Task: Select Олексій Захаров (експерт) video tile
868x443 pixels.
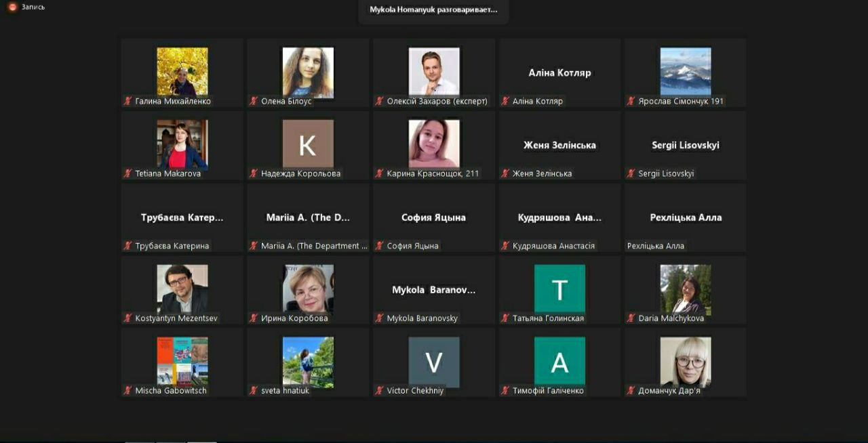Action: pos(434,73)
